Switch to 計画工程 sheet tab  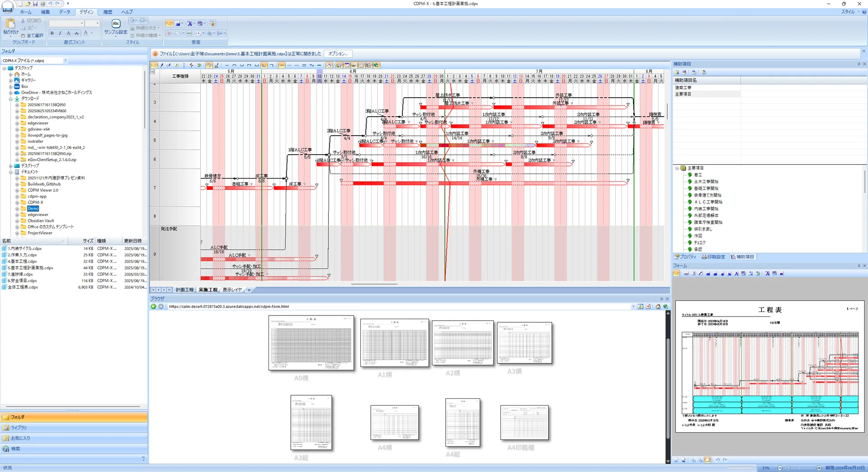184,290
